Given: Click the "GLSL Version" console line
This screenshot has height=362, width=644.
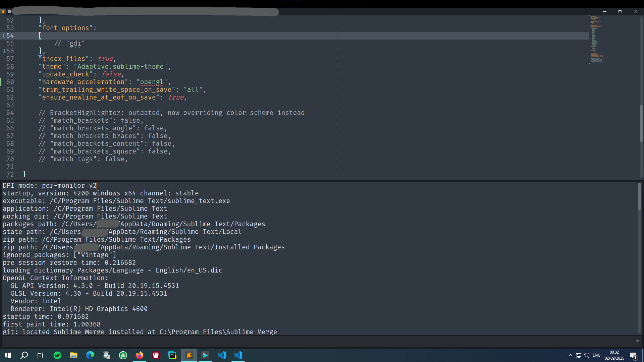Looking at the screenshot, I should tap(89, 294).
